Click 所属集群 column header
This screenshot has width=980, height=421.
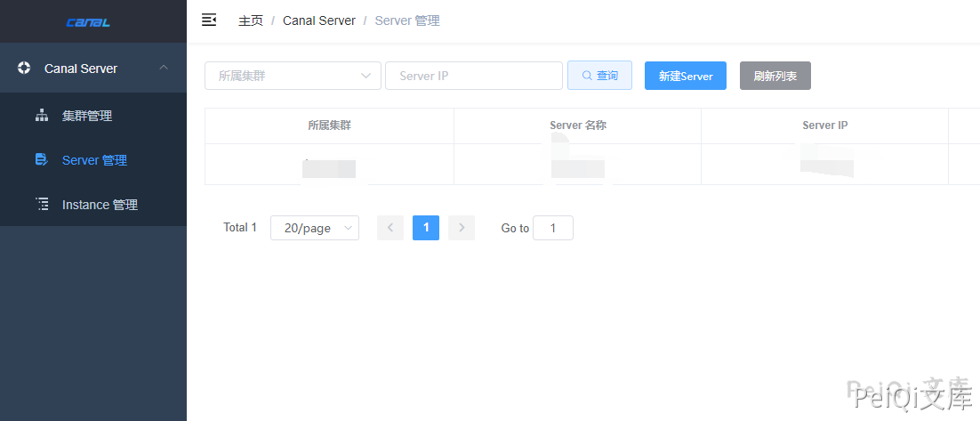click(329, 125)
